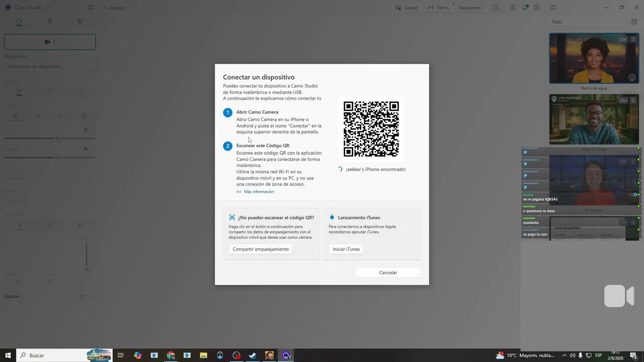Open the Camo Studio taskbar icon
The height and width of the screenshot is (362, 644).
[286, 355]
